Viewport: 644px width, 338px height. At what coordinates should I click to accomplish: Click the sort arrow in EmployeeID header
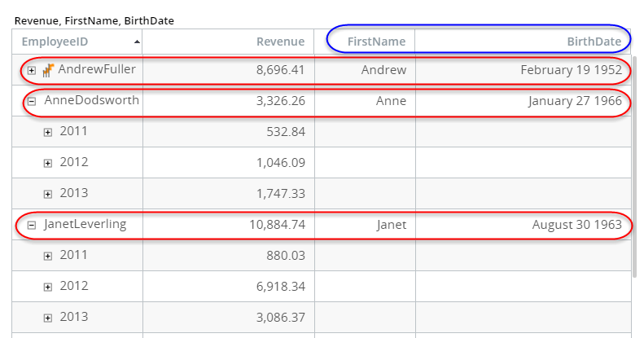136,41
